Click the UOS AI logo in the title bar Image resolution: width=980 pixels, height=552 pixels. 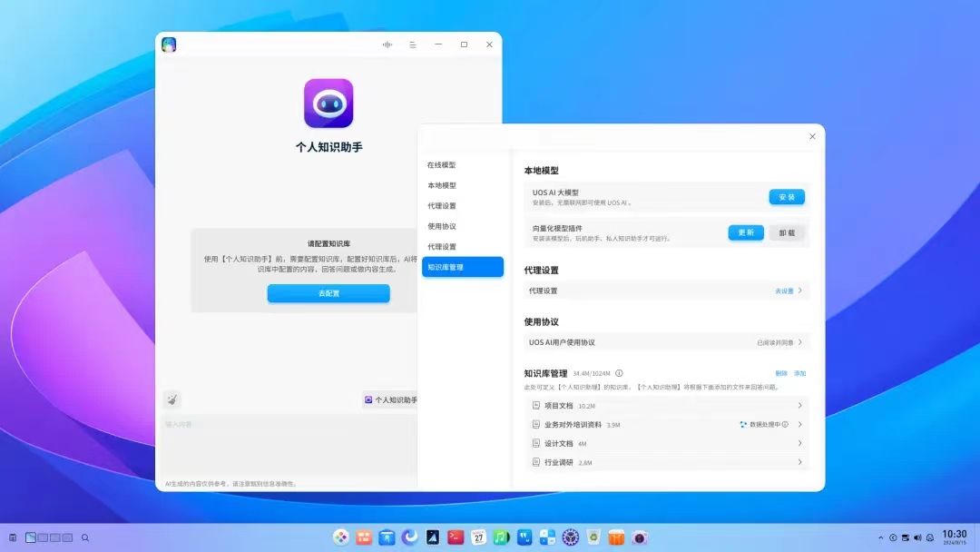point(169,44)
